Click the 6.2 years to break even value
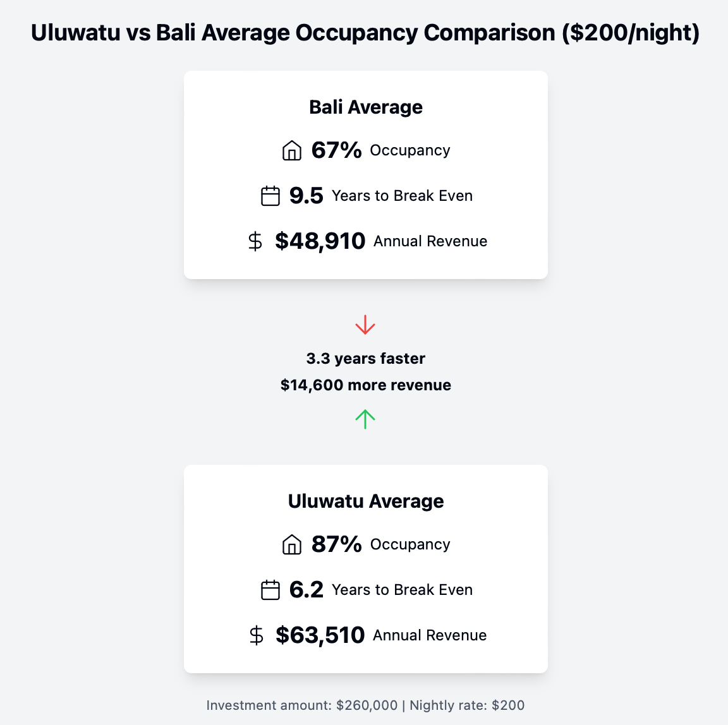 (306, 589)
